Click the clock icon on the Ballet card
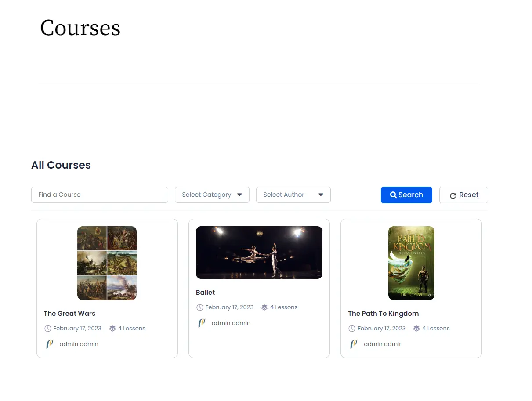Screen dimensions: 532x401 pos(200,307)
